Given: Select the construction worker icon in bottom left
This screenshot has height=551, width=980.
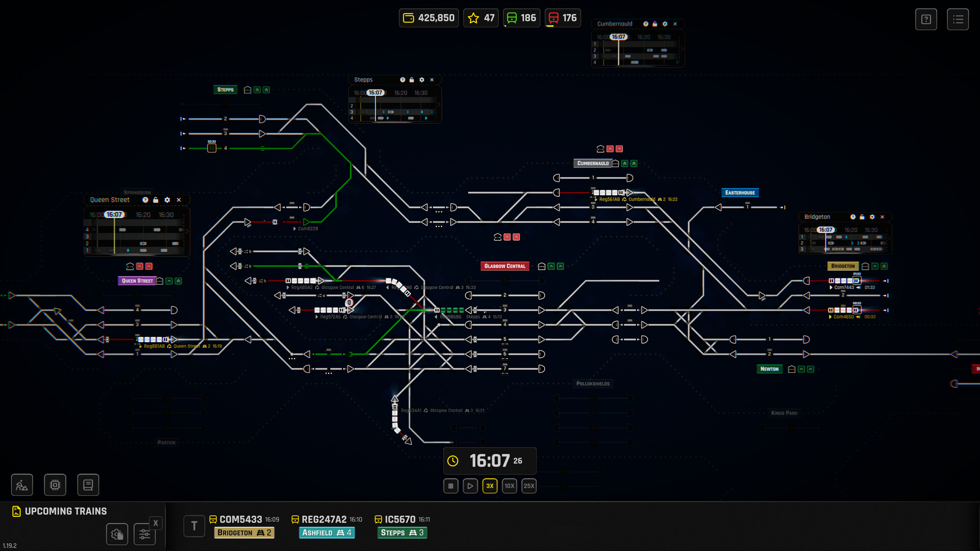Looking at the screenshot, I should click(x=21, y=485).
